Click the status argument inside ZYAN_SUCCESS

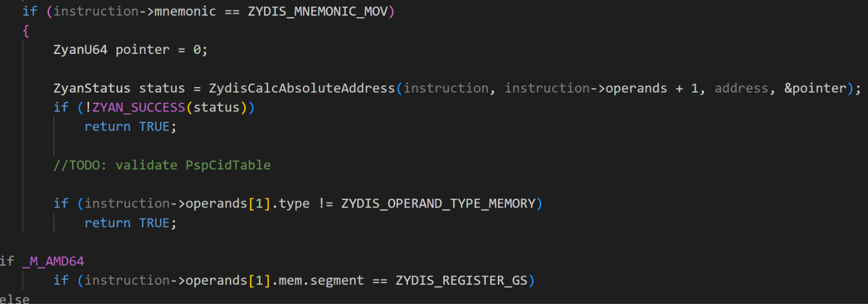(x=216, y=107)
